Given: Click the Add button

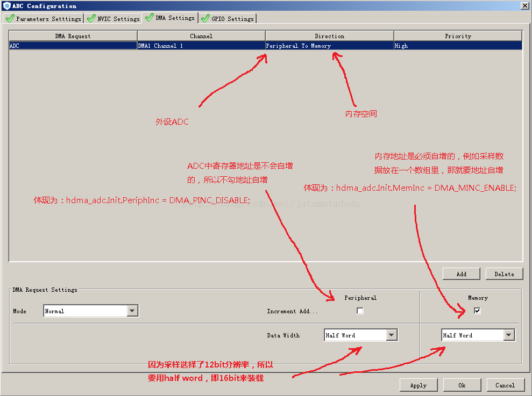Looking at the screenshot, I should click(462, 274).
